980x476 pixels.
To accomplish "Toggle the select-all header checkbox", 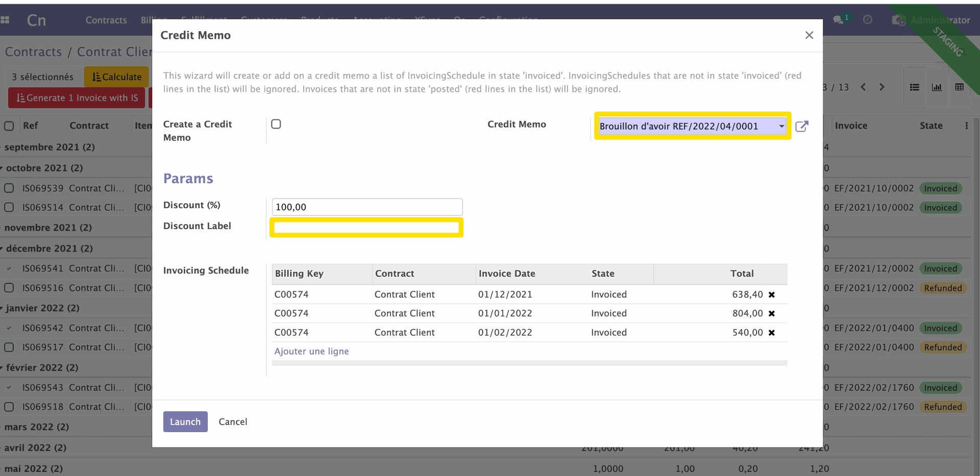I will coord(9,126).
